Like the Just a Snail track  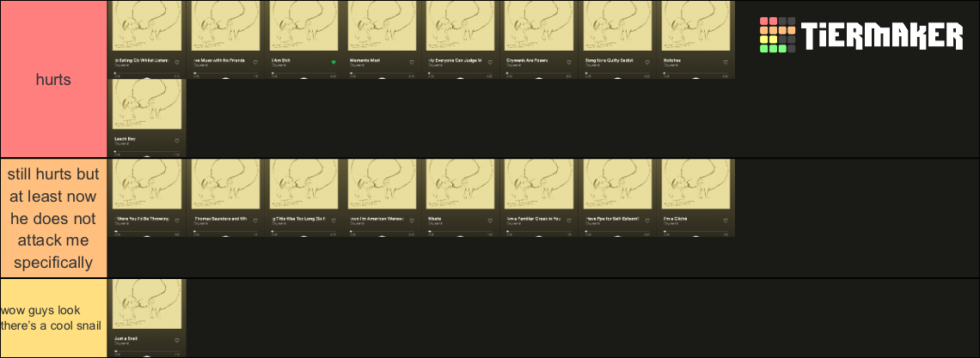pos(177,341)
